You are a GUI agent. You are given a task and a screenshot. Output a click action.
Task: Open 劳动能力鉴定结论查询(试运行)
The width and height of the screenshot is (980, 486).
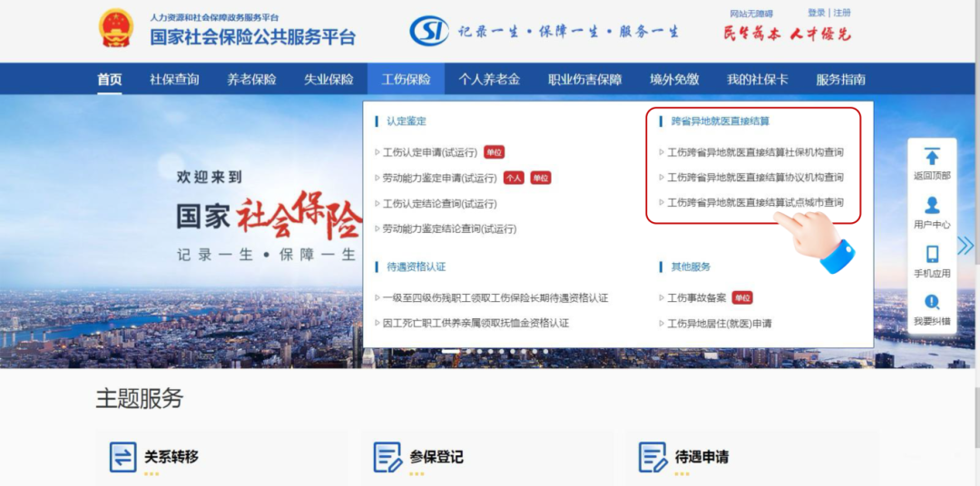pyautogui.click(x=450, y=229)
